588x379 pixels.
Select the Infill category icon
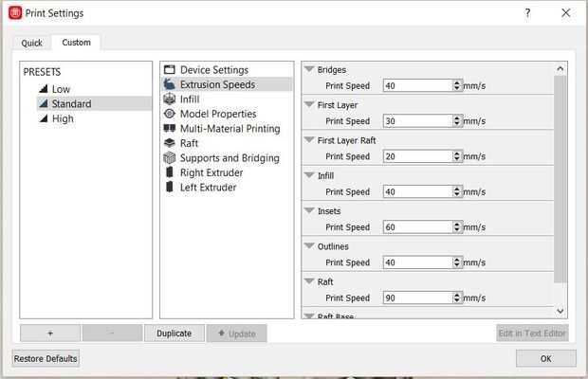[x=170, y=99]
